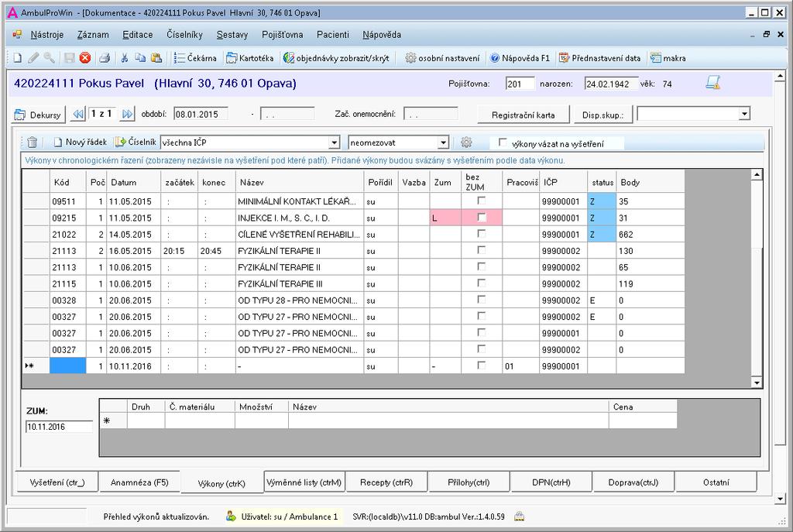Click the blue Kód cell in new row
The image size is (793, 532).
68,366
